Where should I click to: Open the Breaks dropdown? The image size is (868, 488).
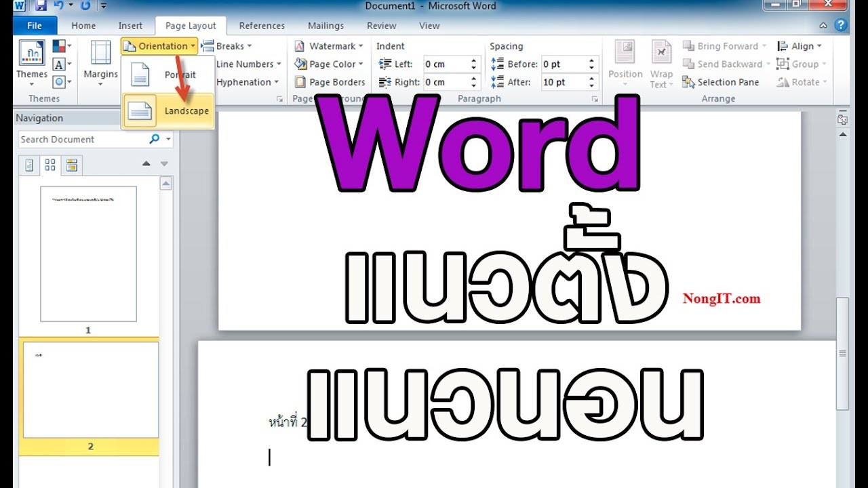coord(226,46)
